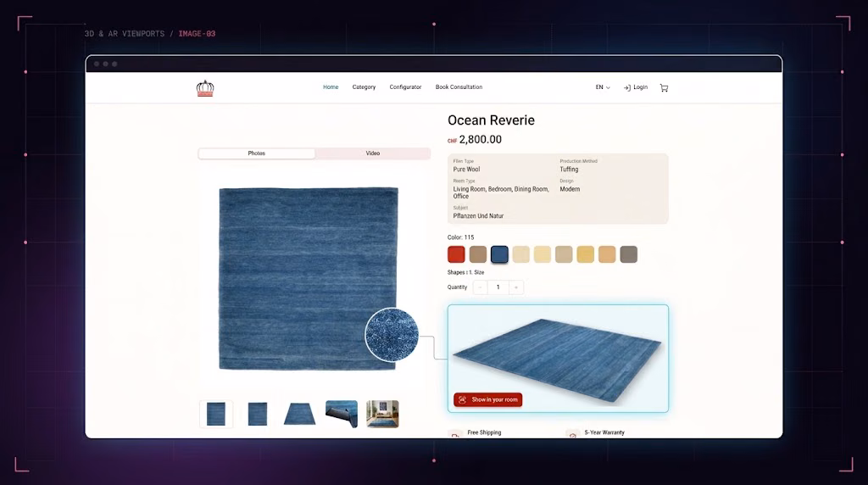Switch to the Photos tab

pos(256,153)
